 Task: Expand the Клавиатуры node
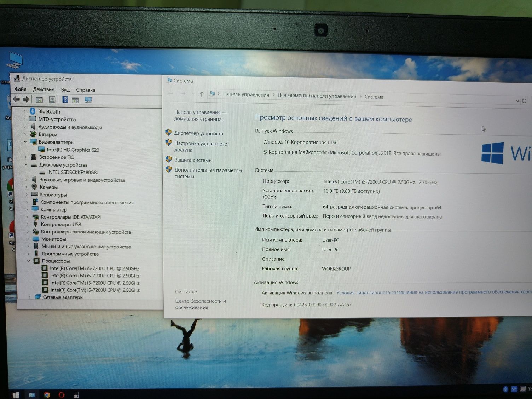[27, 194]
